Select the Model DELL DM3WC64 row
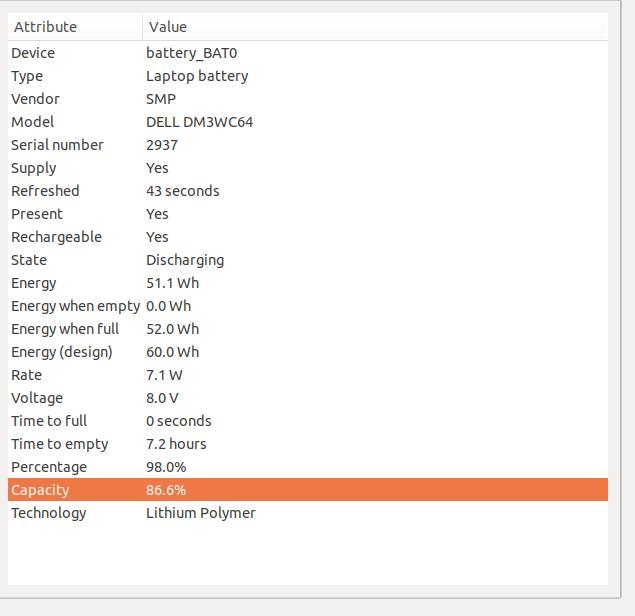635x616 pixels. 308,122
